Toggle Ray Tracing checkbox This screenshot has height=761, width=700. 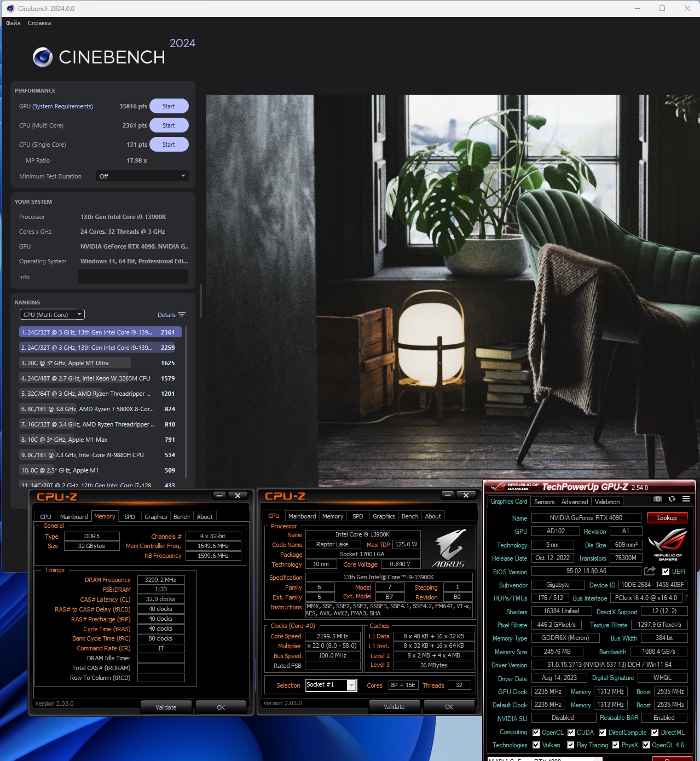(571, 745)
